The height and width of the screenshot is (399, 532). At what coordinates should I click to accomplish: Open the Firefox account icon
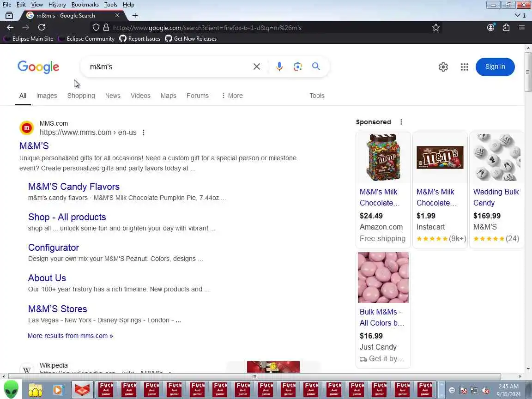click(490, 28)
